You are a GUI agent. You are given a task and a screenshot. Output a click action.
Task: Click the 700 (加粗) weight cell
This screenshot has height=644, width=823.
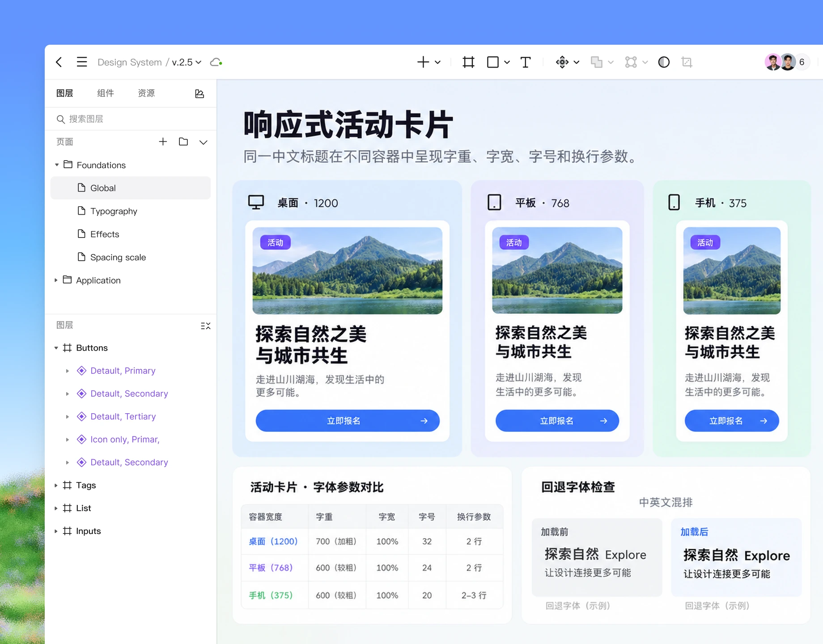[336, 541]
